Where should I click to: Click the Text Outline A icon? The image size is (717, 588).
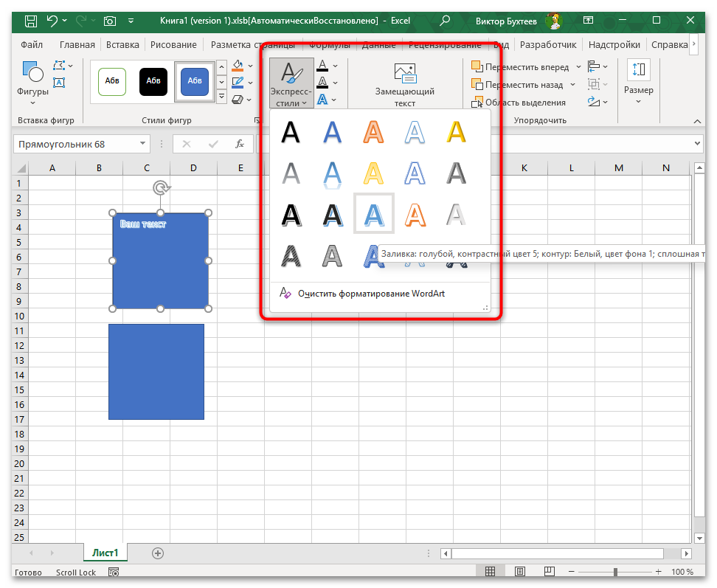(x=323, y=83)
